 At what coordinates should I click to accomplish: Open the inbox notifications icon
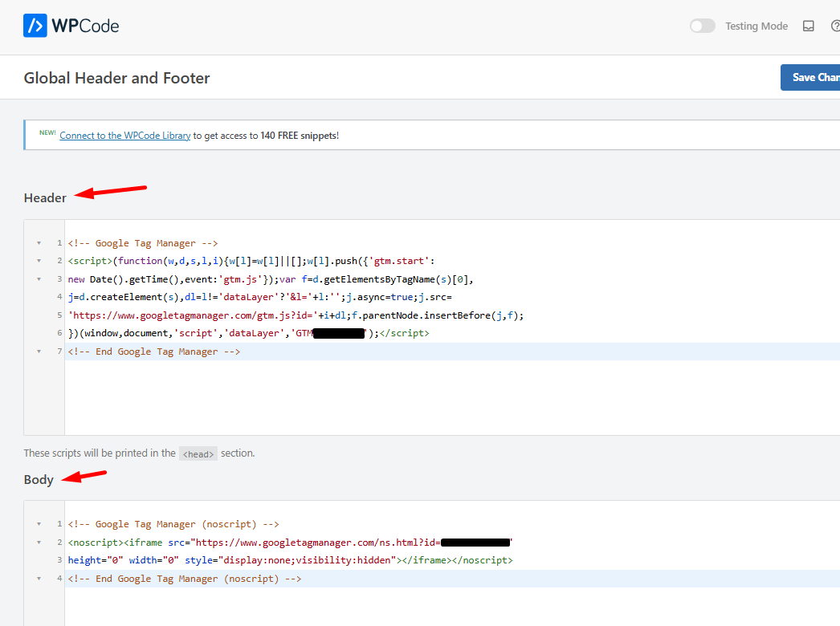809,26
